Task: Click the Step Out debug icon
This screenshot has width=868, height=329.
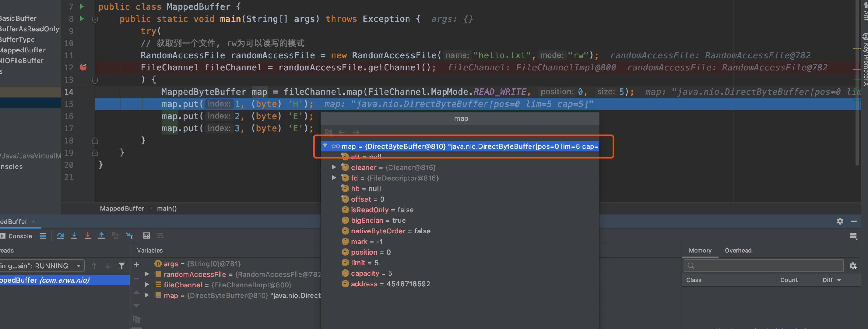Action: pyautogui.click(x=101, y=235)
